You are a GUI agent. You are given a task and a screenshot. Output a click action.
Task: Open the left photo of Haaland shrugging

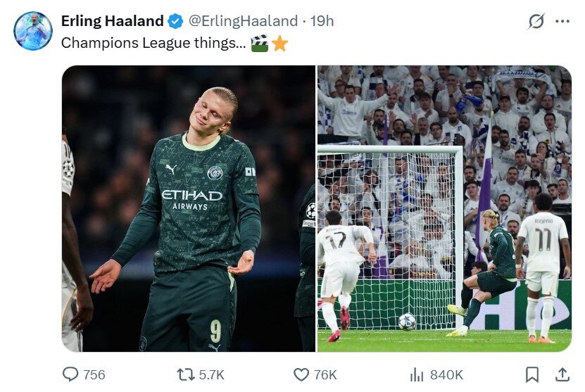click(x=189, y=208)
